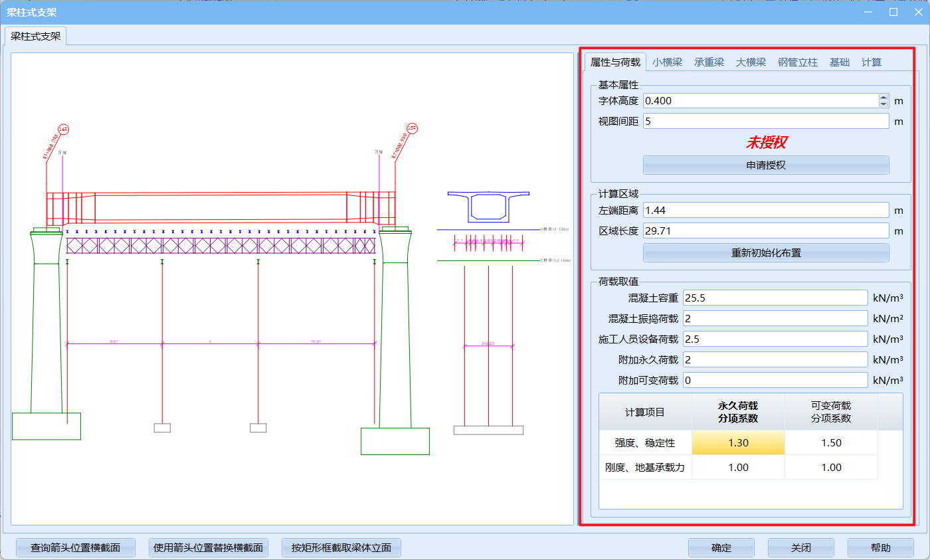The width and height of the screenshot is (930, 560).
Task: Click the 混凝土容重 value field
Action: (775, 298)
